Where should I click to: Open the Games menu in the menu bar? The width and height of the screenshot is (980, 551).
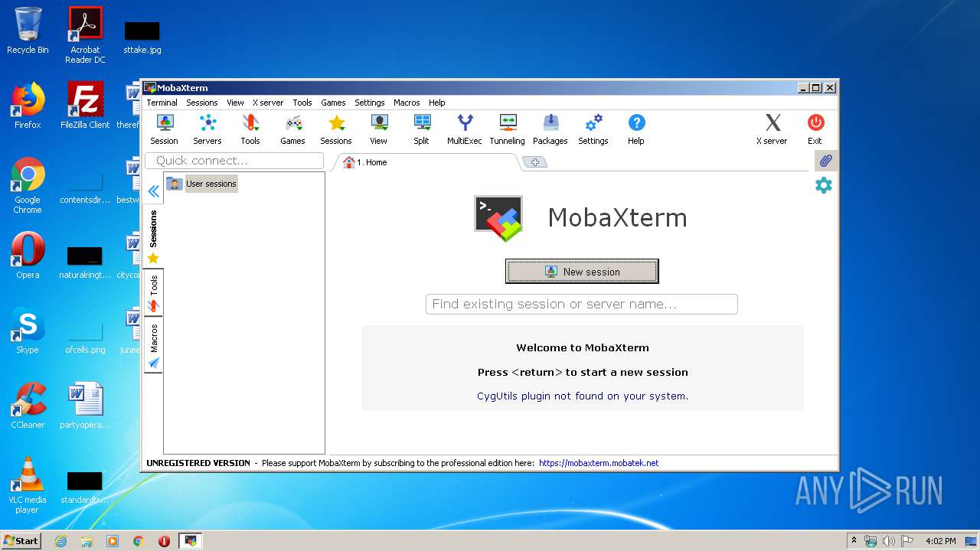tap(333, 103)
